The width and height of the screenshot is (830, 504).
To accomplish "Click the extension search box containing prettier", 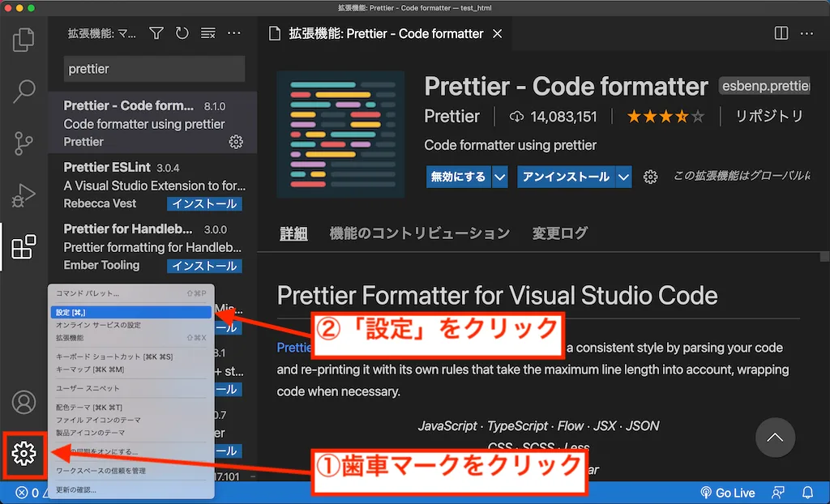I will pyautogui.click(x=154, y=69).
